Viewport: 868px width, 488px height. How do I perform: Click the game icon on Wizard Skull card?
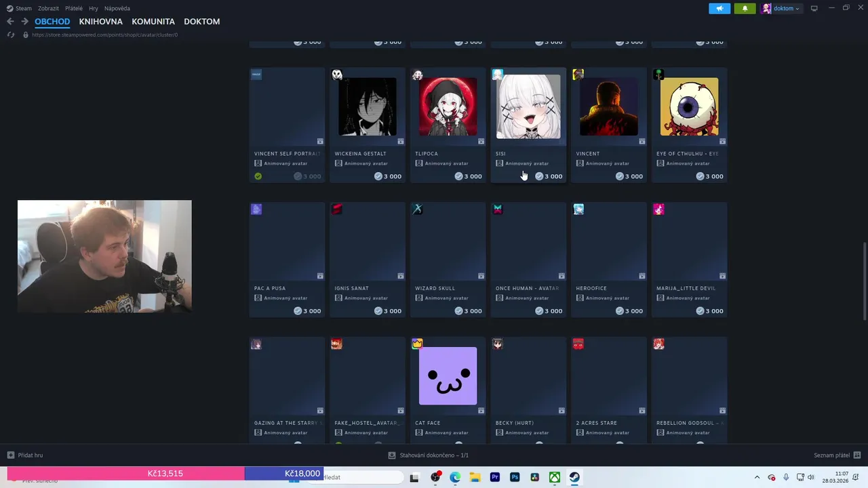click(418, 209)
